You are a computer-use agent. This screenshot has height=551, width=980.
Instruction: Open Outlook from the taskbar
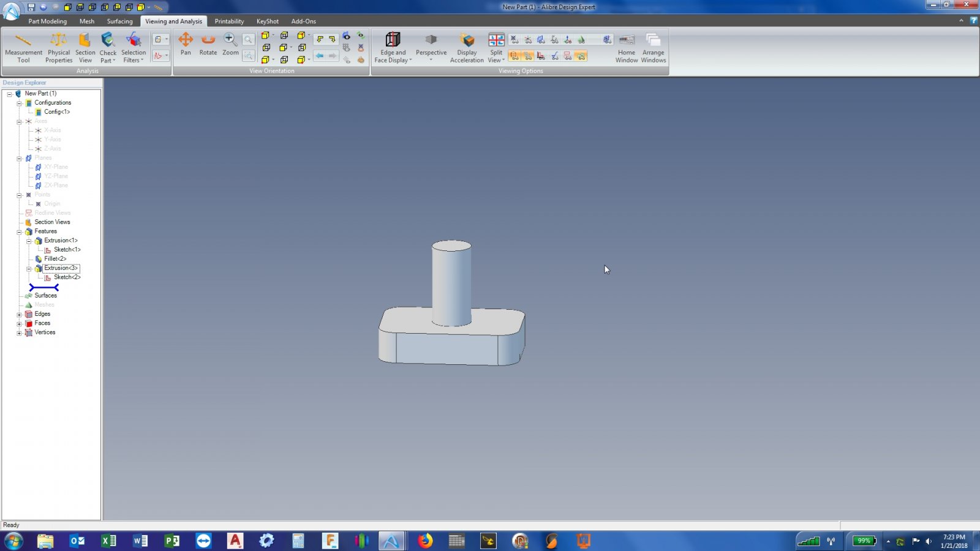(x=77, y=541)
